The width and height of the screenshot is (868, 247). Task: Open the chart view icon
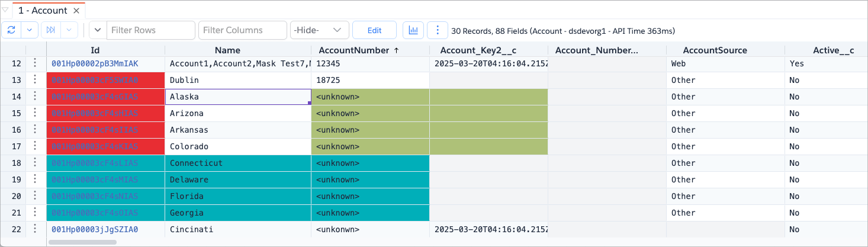pyautogui.click(x=413, y=30)
